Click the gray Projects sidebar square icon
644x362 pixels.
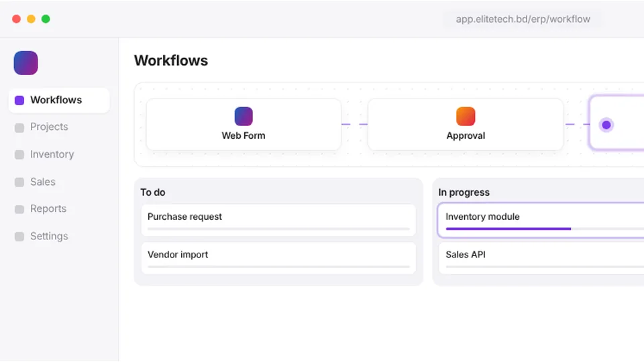[x=19, y=127]
